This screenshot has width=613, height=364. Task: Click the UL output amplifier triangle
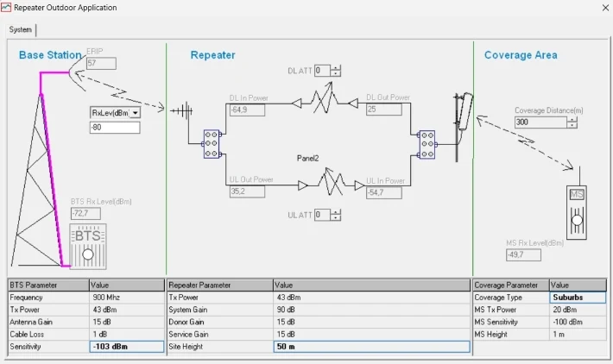[303, 185]
